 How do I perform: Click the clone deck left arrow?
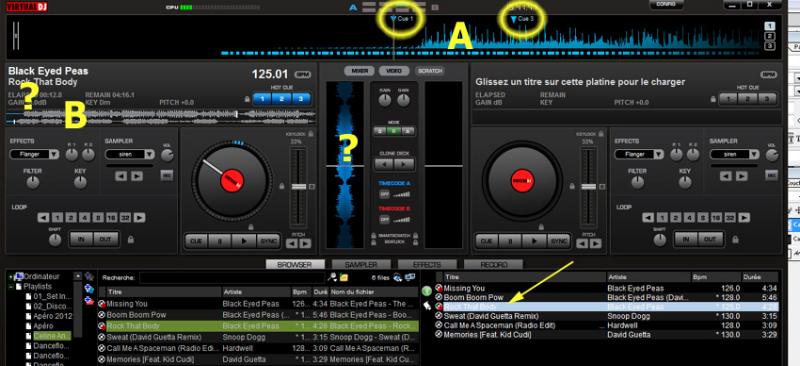coord(384,164)
